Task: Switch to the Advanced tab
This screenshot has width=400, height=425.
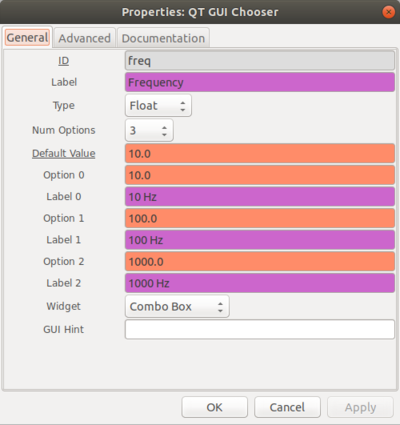Action: (x=85, y=38)
